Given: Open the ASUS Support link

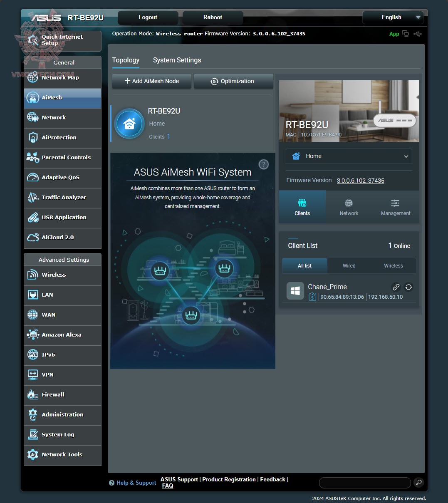Looking at the screenshot, I should 179,479.
